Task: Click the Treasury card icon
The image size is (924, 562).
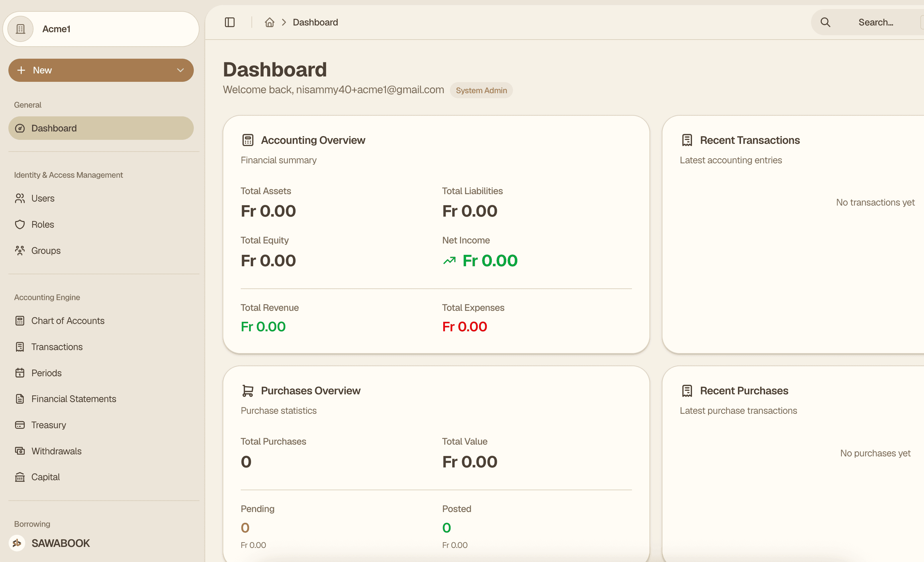Action: 20,425
